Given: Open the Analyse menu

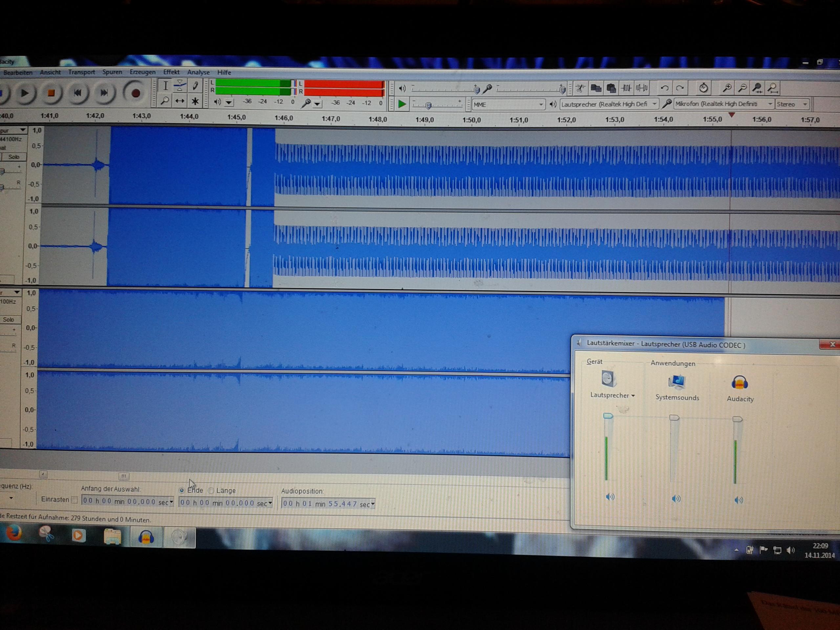Looking at the screenshot, I should tap(198, 72).
